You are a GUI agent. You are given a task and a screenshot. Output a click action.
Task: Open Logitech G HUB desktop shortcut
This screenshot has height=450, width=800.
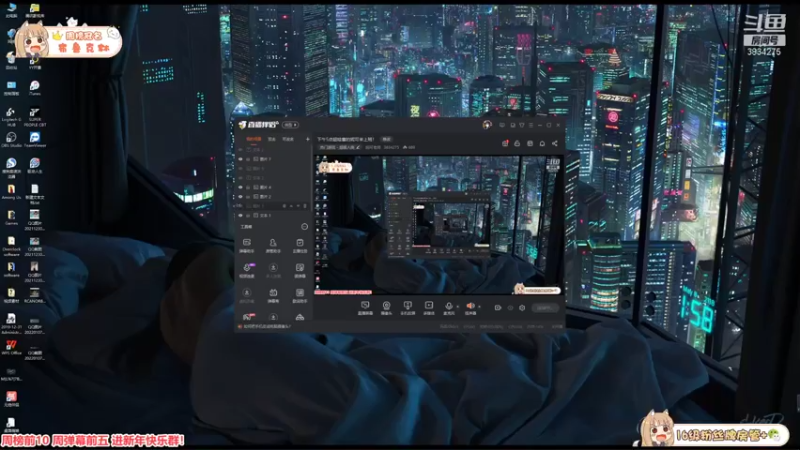11,116
